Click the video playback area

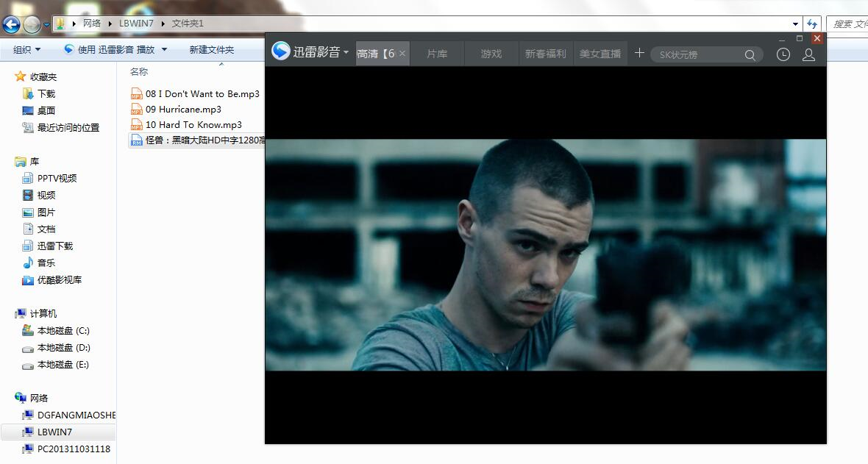[x=546, y=254]
